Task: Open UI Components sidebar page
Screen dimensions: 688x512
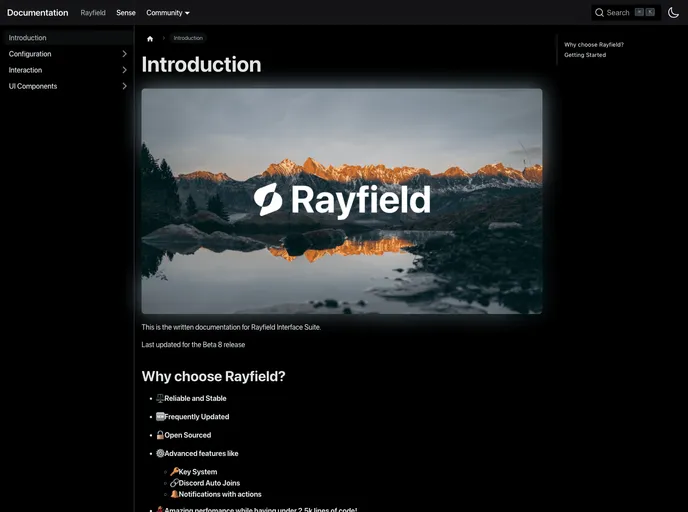Action: (33, 86)
